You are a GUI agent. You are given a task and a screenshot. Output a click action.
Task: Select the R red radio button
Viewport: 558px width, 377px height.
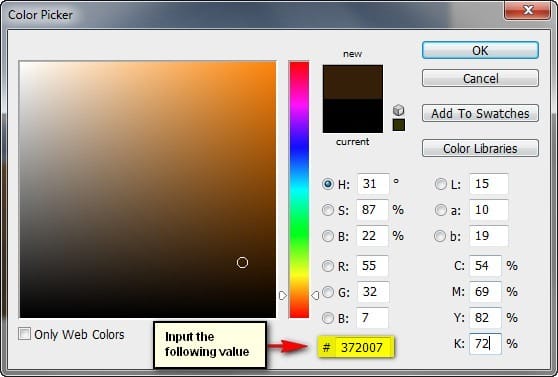point(327,266)
